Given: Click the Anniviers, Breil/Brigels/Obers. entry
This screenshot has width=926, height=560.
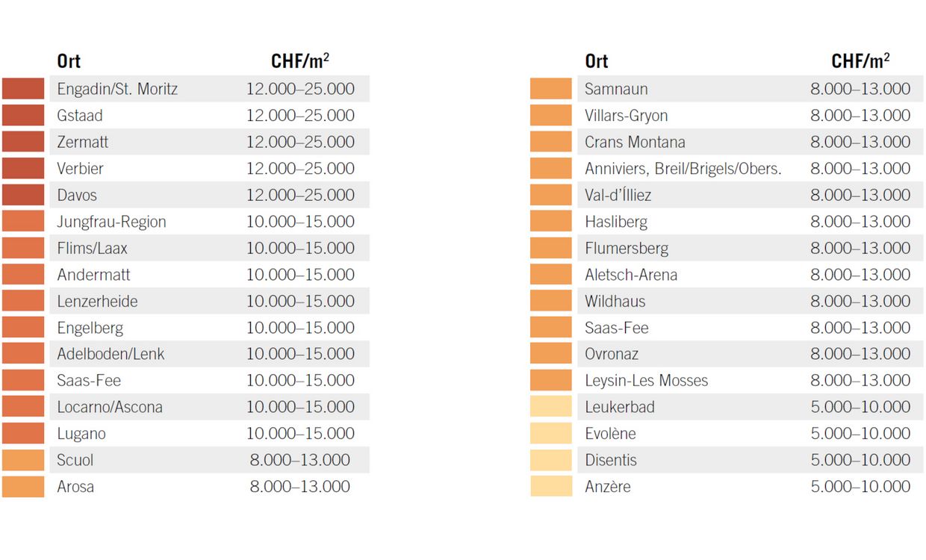Looking at the screenshot, I should [683, 169].
